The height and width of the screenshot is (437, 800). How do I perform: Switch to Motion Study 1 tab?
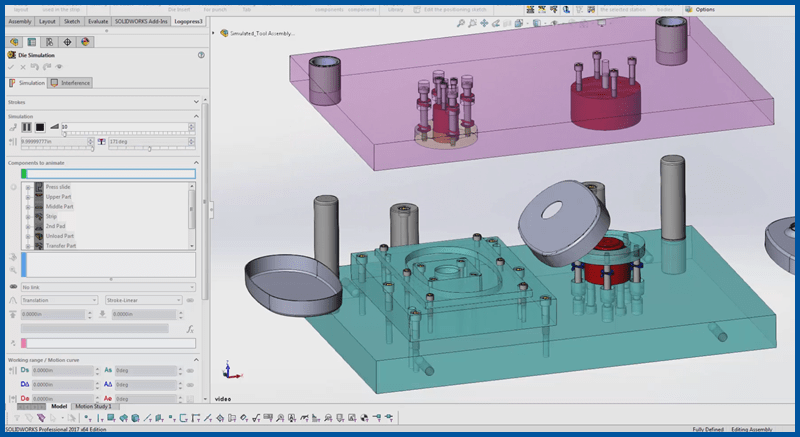[x=93, y=406]
